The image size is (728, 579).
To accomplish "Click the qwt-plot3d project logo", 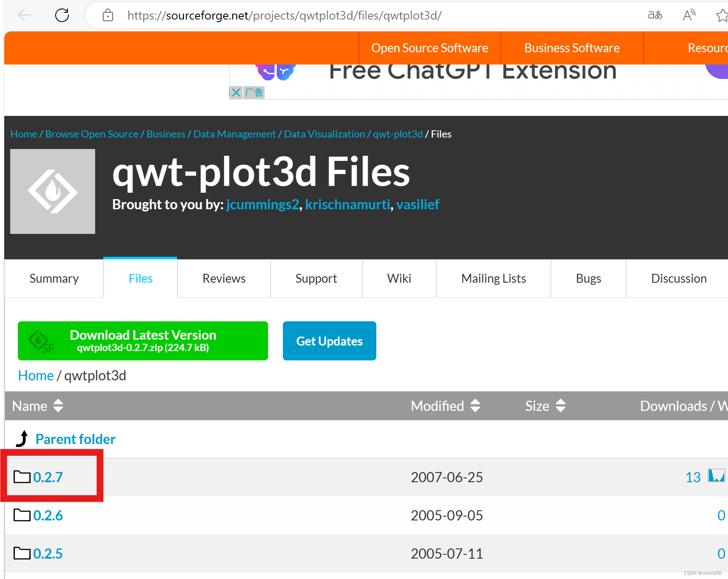I will click(x=53, y=191).
